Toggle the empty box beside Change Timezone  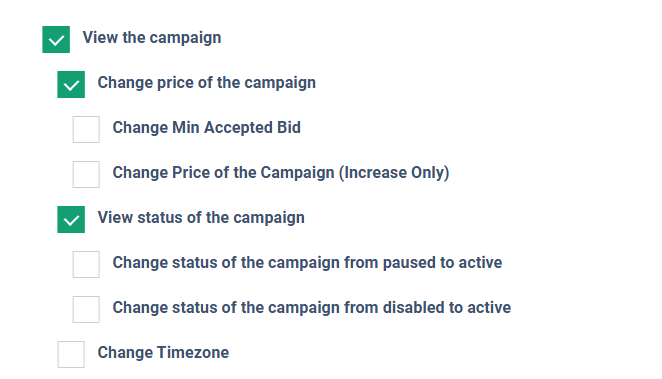tap(71, 355)
